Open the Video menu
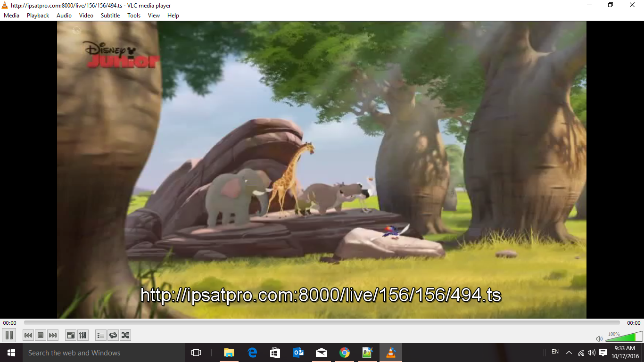Screen dimensions: 644x362 [x=86, y=16]
